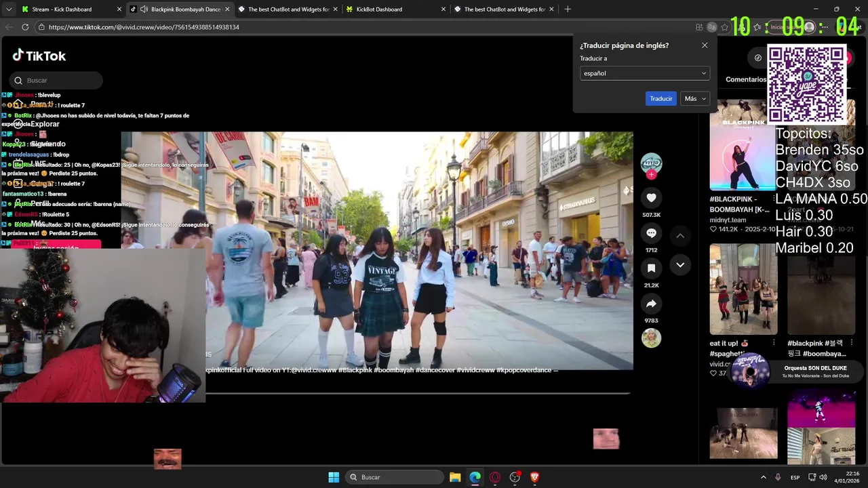
Task: Click the taskbar Buscar search box
Action: click(395, 477)
